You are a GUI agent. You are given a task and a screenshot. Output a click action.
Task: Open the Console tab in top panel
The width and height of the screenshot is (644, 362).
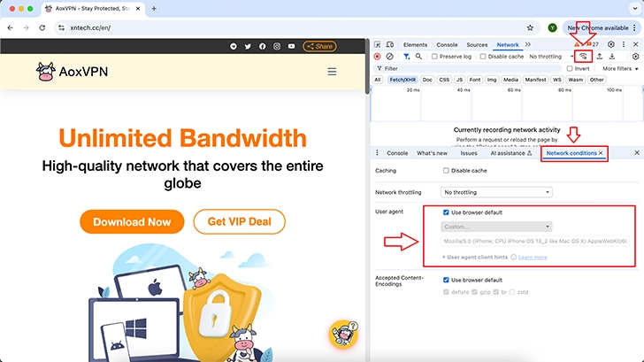[x=447, y=45]
